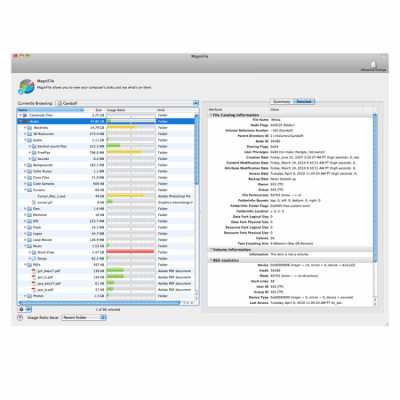
Task: Collapse the File Catalog Information section
Action: [x=211, y=115]
